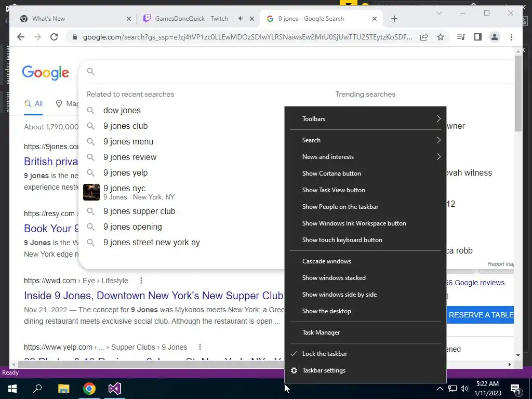Open the wwd.com result's three-dot options
The height and width of the screenshot is (399, 532).
pos(141,281)
